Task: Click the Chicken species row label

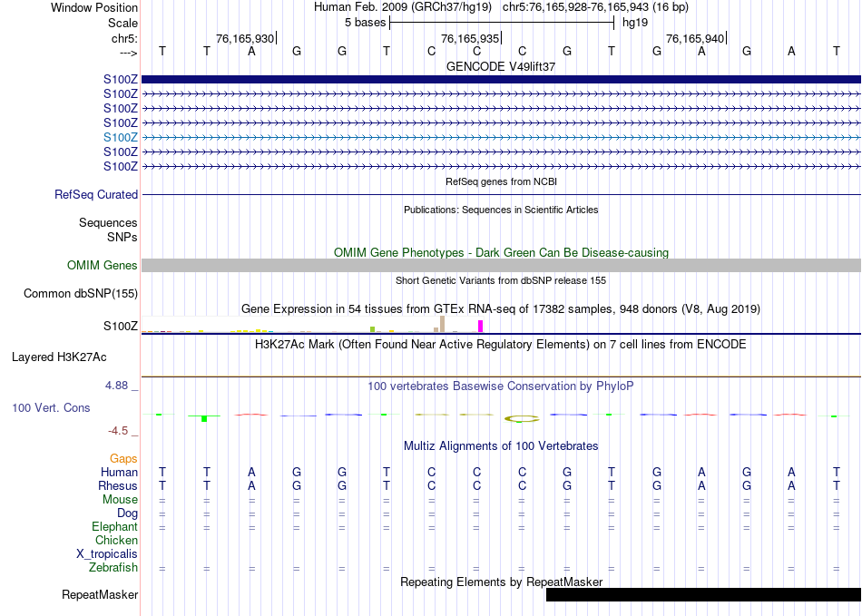Action: pos(116,540)
